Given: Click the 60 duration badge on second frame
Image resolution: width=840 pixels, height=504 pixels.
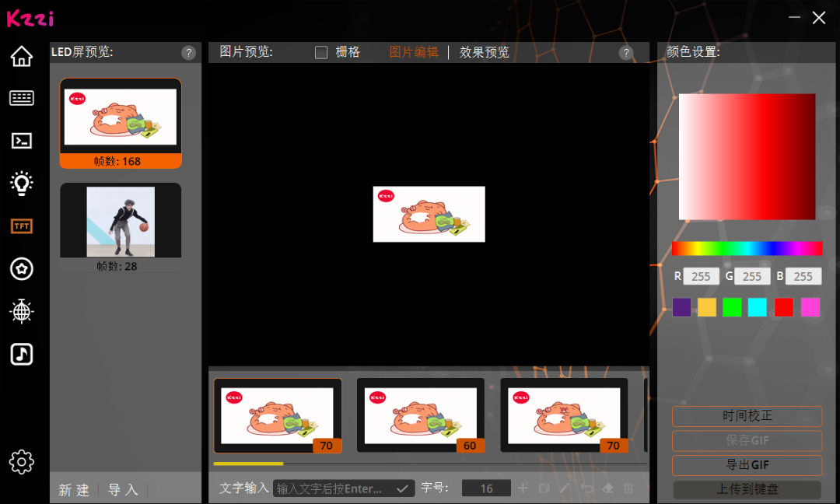Looking at the screenshot, I should 470,446.
